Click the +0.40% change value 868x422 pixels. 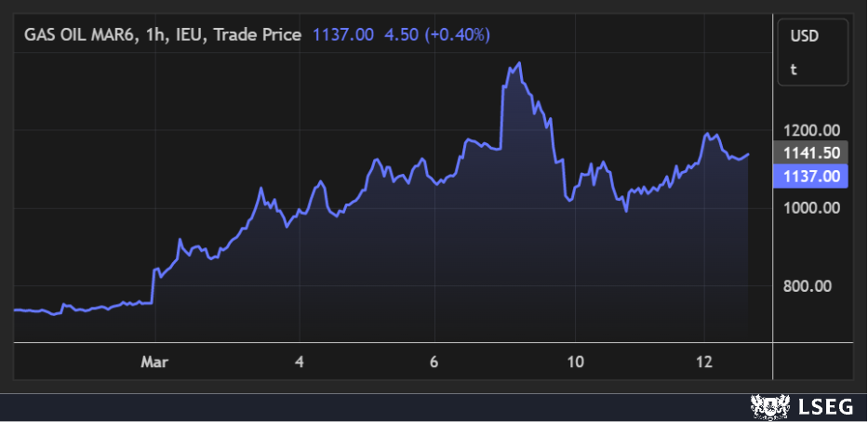[x=457, y=34]
